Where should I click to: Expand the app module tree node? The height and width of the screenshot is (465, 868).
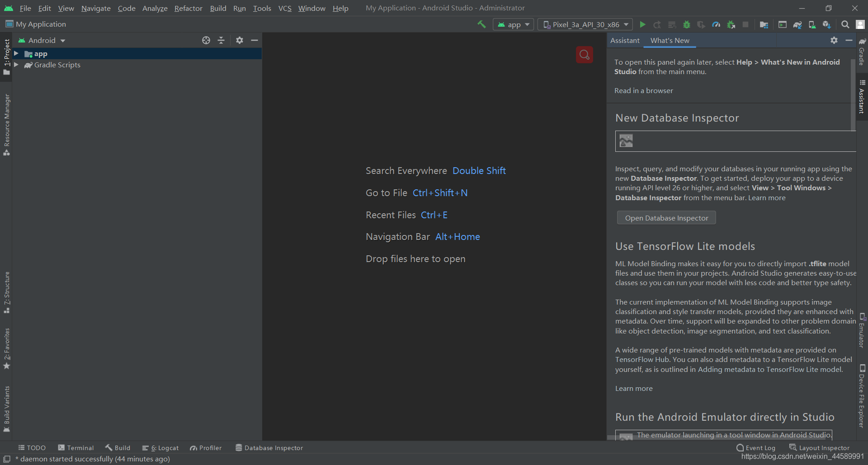pyautogui.click(x=16, y=54)
